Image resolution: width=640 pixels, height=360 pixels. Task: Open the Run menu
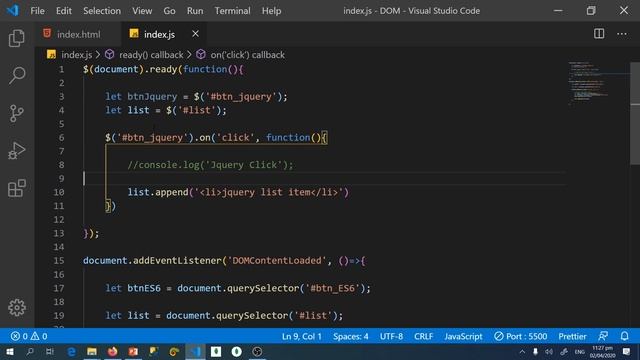click(195, 11)
